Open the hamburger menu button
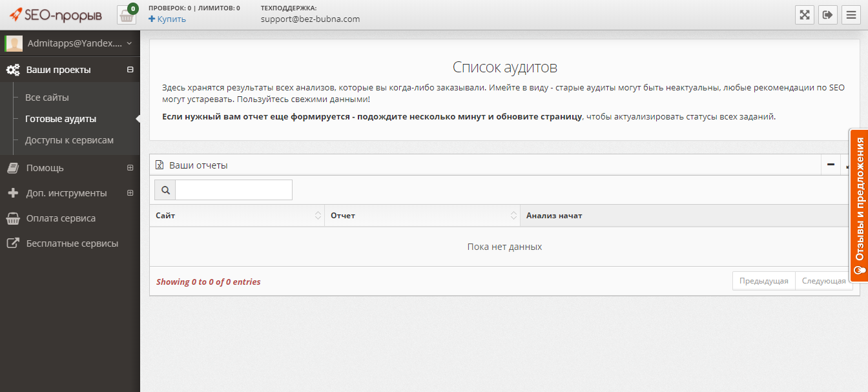 click(x=851, y=15)
